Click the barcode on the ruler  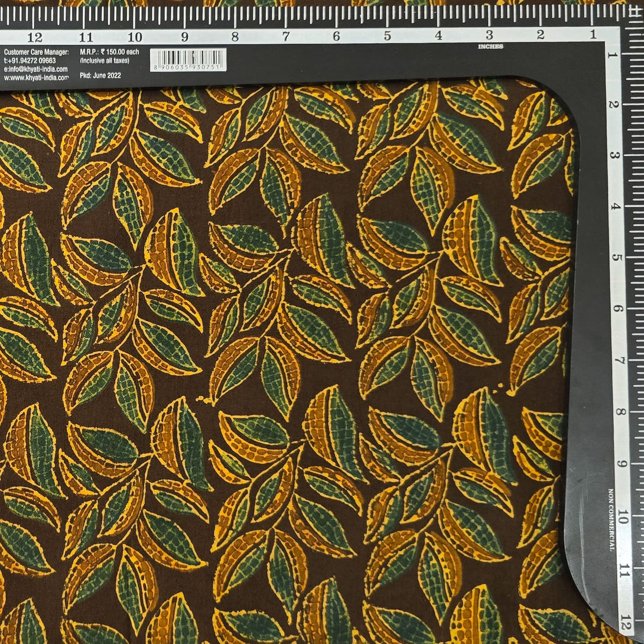coord(188,57)
